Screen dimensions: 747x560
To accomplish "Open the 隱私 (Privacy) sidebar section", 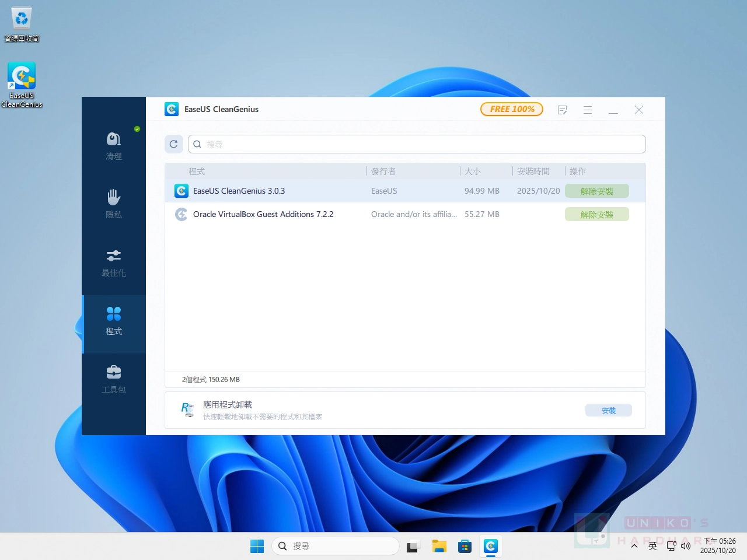I will pyautogui.click(x=114, y=204).
